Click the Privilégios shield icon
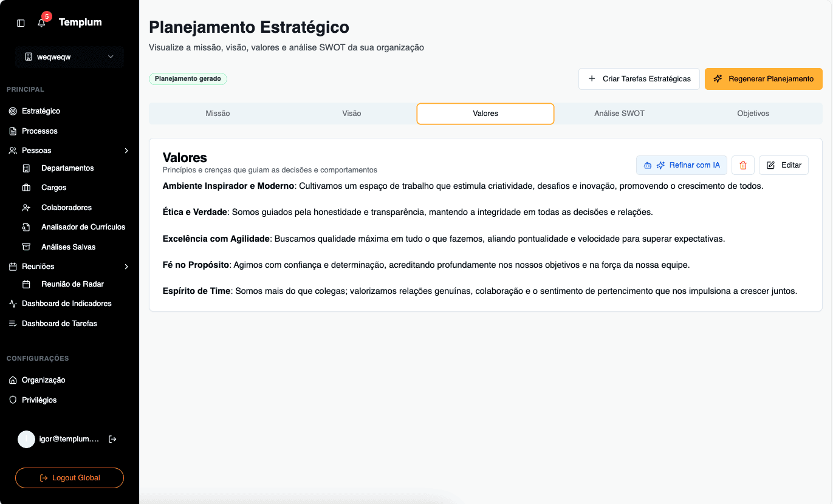Screen dimensions: 833x504 pos(13,400)
